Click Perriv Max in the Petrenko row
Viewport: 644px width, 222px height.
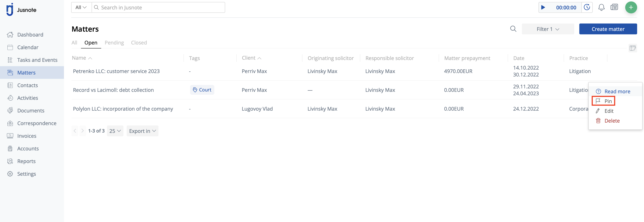pyautogui.click(x=254, y=71)
